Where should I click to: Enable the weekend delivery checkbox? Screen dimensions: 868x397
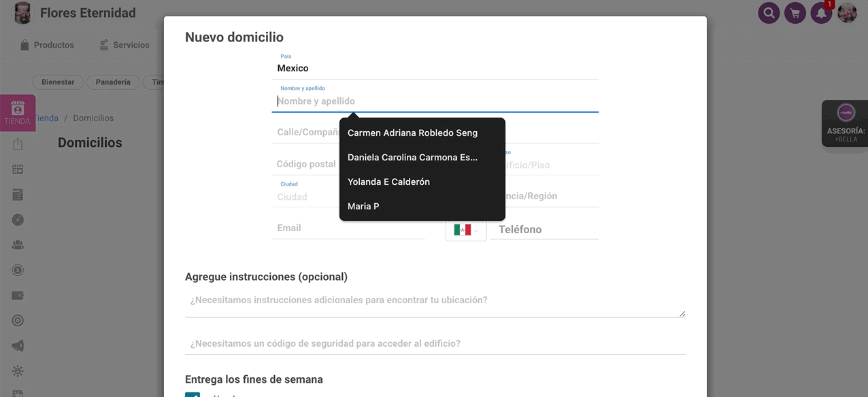point(192,395)
